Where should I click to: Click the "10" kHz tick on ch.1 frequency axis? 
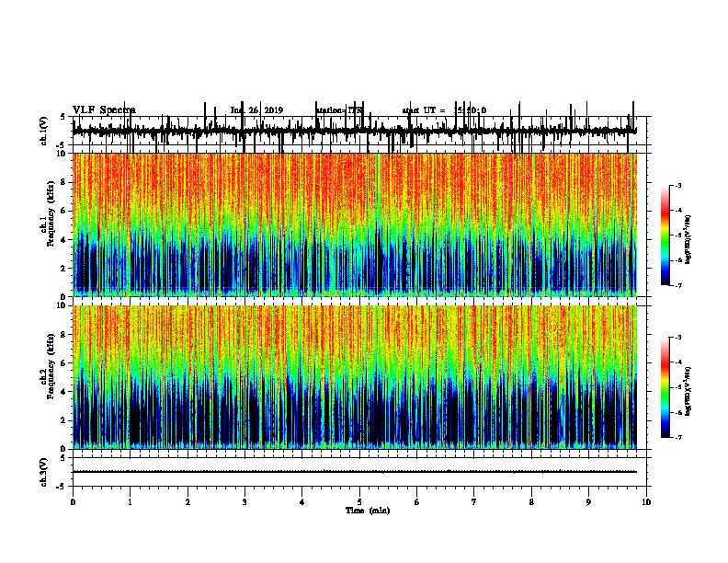pyautogui.click(x=63, y=154)
